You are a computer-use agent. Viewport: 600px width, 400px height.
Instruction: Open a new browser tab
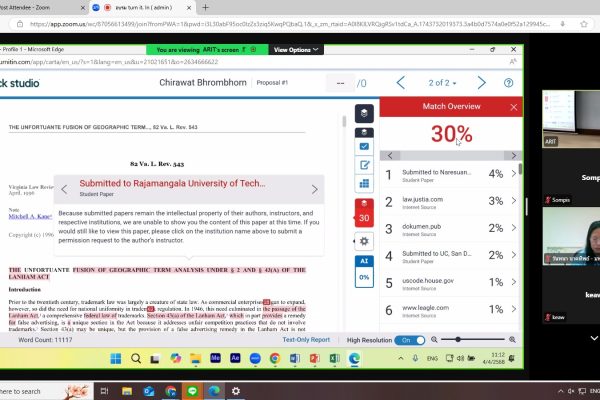pos(205,7)
